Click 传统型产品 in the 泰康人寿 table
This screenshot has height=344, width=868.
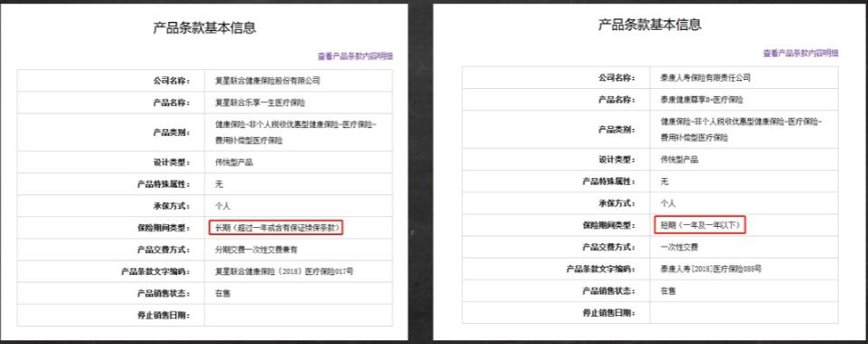[679, 159]
